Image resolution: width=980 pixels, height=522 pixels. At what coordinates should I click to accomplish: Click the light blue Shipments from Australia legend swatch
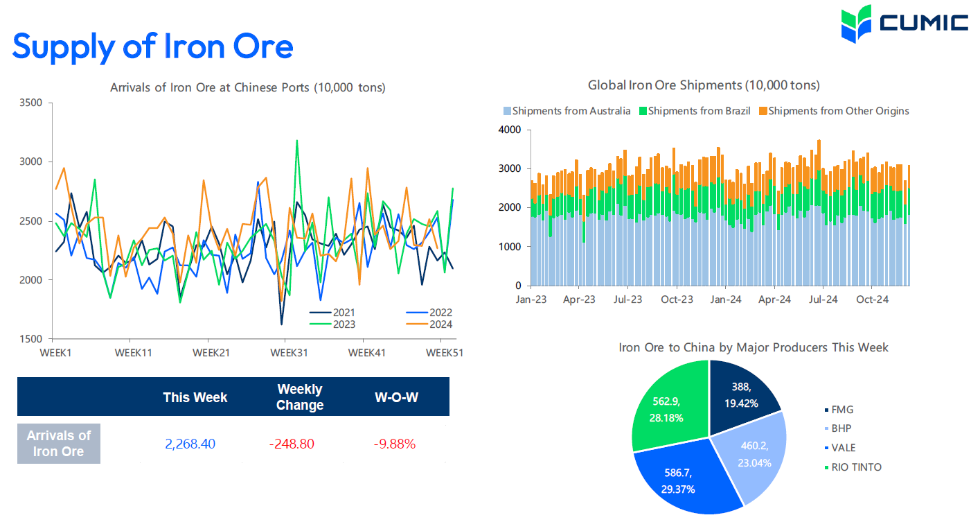point(507,111)
